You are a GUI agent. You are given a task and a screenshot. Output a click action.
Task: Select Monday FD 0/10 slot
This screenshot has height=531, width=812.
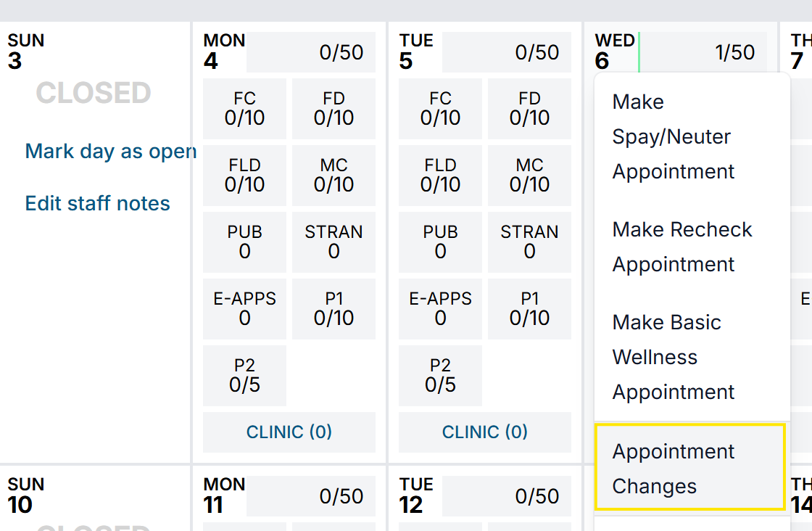click(x=333, y=109)
